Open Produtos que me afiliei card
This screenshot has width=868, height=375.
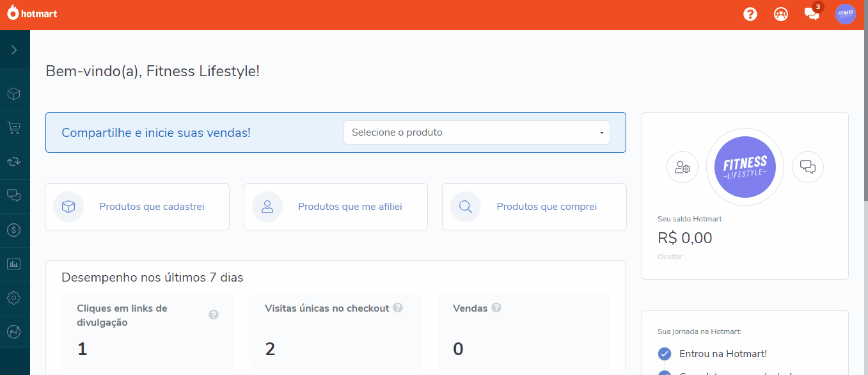(x=336, y=207)
